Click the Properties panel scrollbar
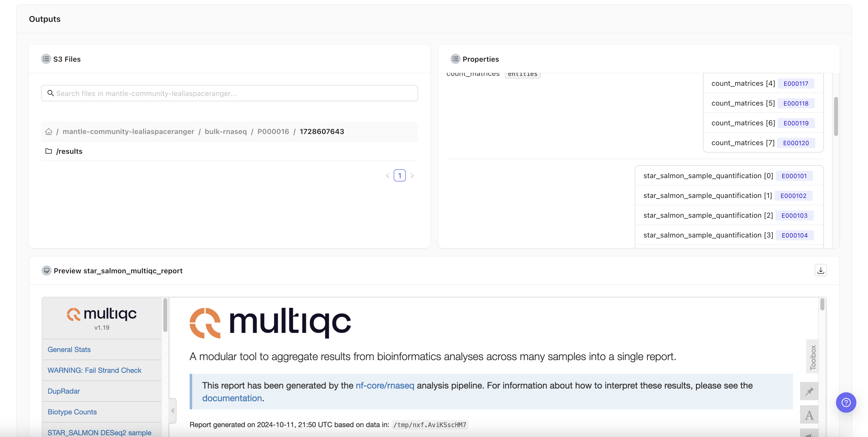The width and height of the screenshot is (868, 437). click(836, 116)
